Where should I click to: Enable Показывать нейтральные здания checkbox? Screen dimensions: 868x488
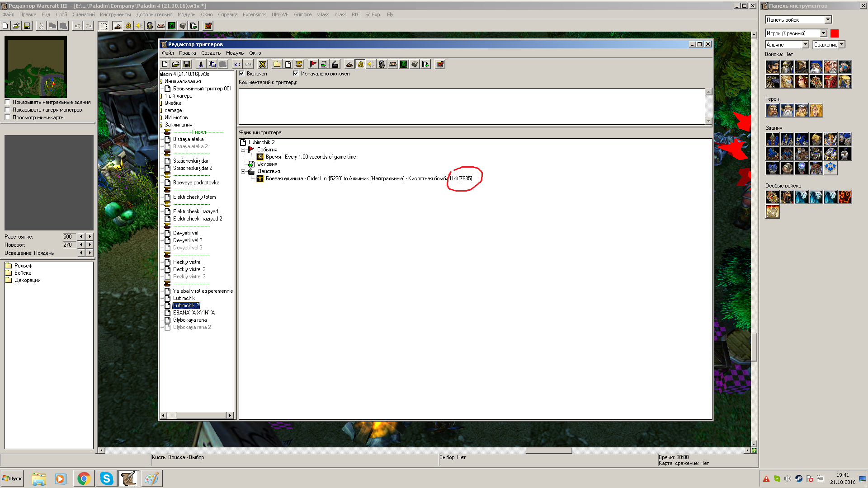click(x=8, y=102)
